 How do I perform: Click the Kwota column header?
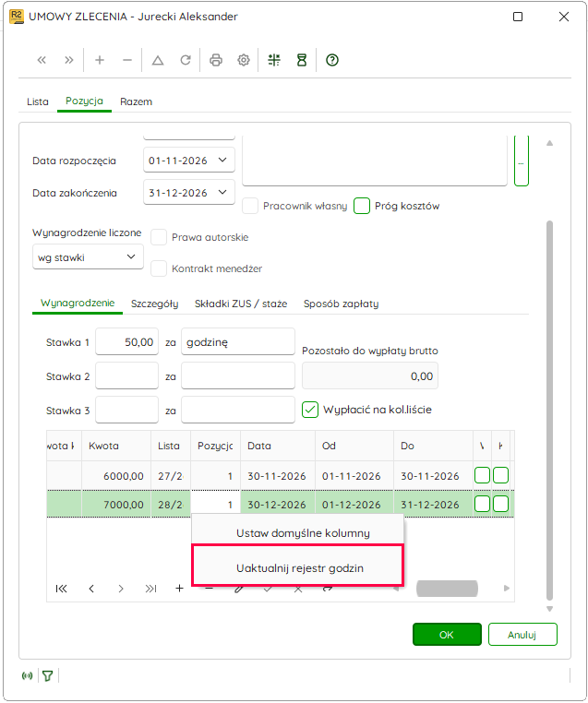click(116, 446)
